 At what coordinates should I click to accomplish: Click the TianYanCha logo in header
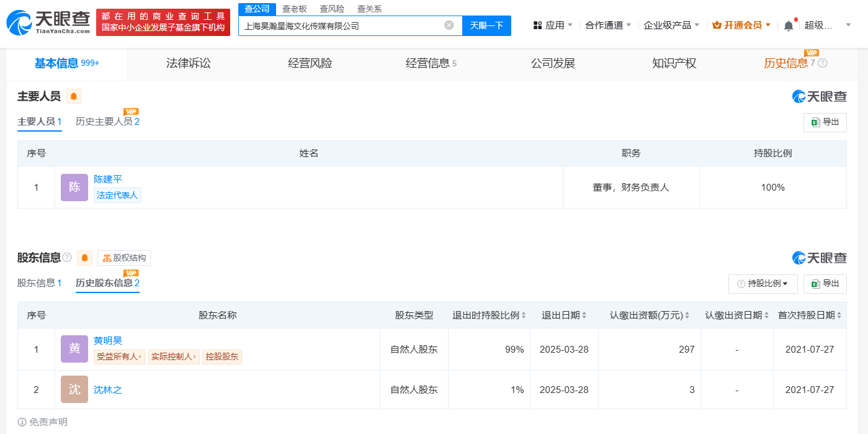pos(48,22)
